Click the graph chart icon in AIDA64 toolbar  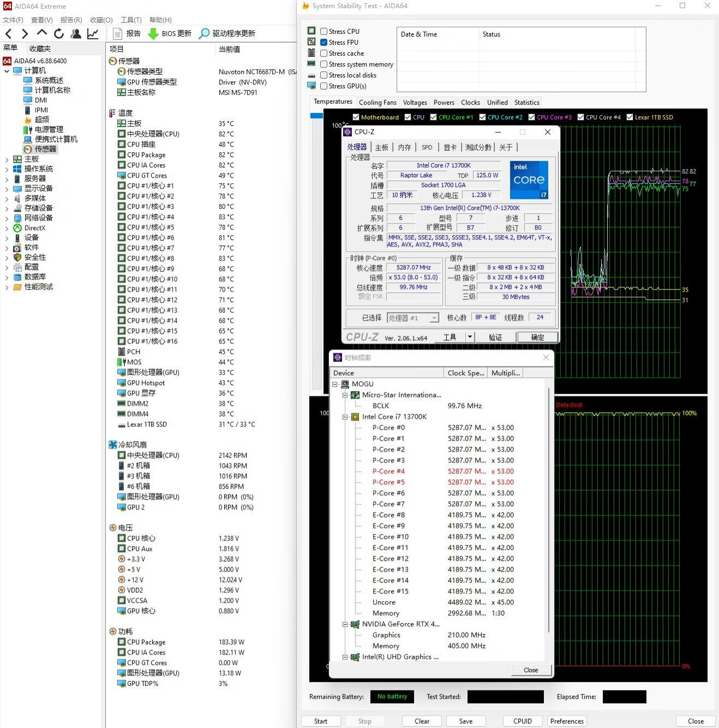pyautogui.click(x=93, y=34)
